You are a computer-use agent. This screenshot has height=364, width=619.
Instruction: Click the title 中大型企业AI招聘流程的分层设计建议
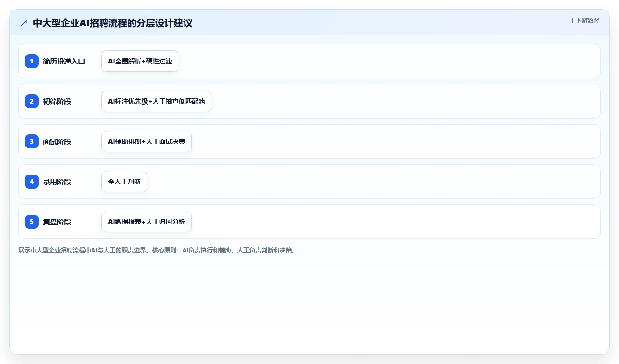point(113,23)
